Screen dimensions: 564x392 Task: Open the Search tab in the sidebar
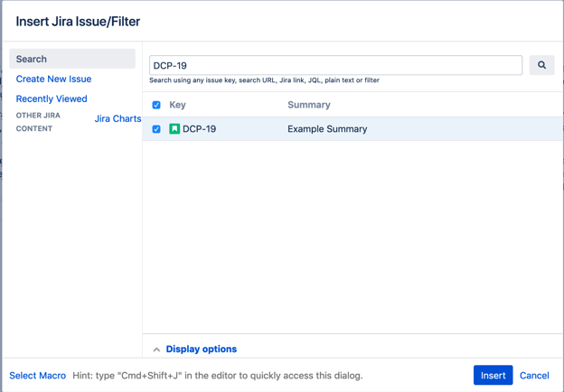[72, 59]
